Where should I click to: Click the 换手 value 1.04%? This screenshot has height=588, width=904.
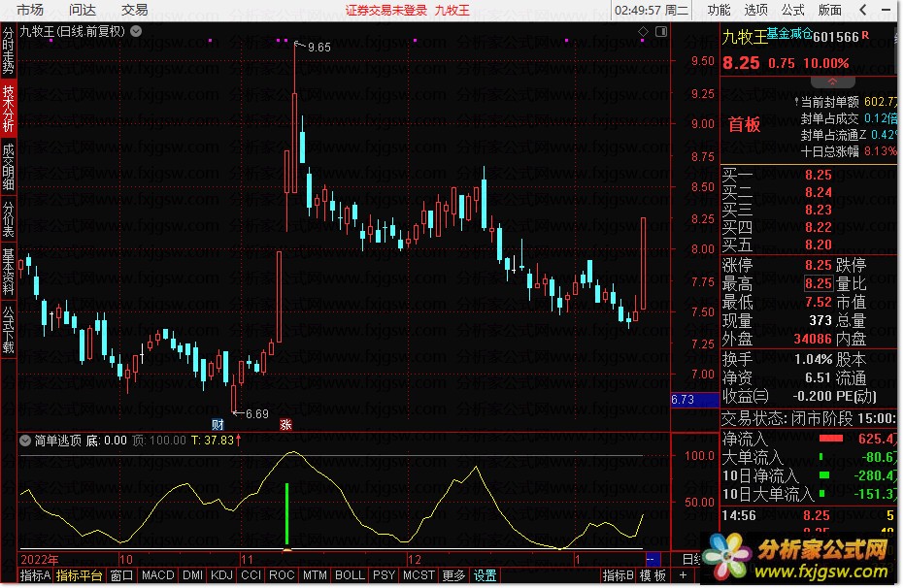(x=813, y=359)
